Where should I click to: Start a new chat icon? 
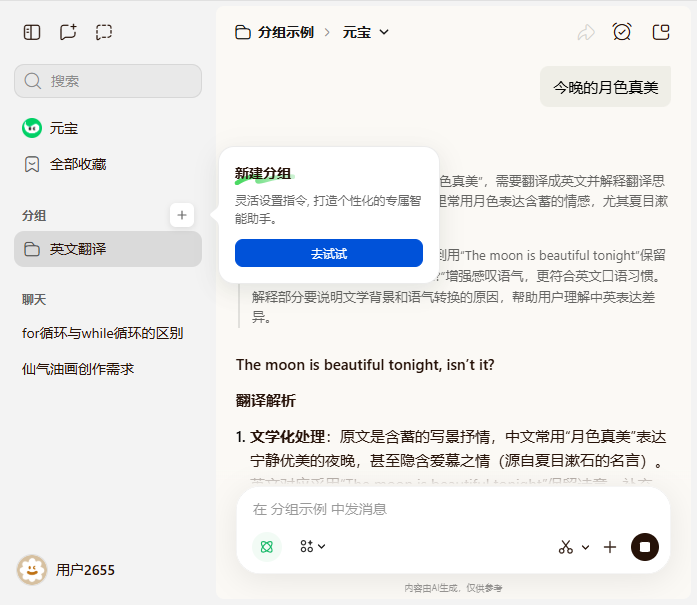coord(68,32)
